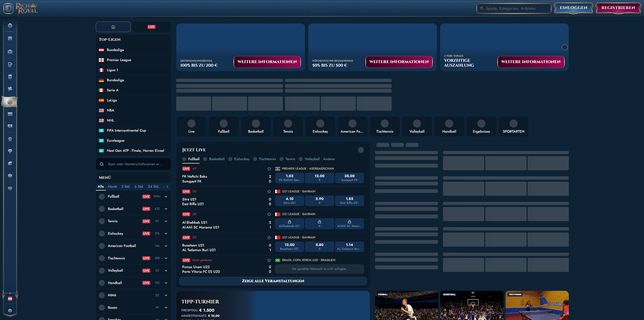The width and height of the screenshot is (644, 320).
Task: Open the LIVE TV section from the sidebar
Action: (10, 114)
